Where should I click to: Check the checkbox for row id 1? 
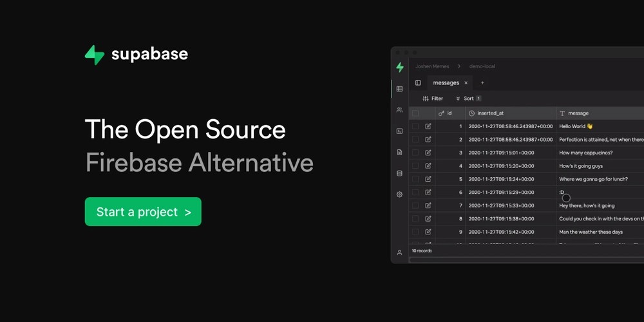[415, 126]
